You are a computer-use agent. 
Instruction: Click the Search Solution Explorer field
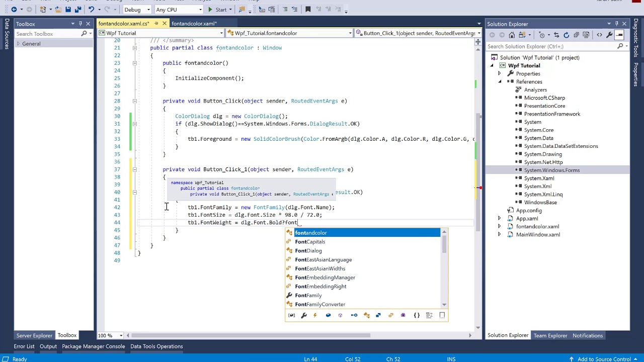[x=551, y=46]
